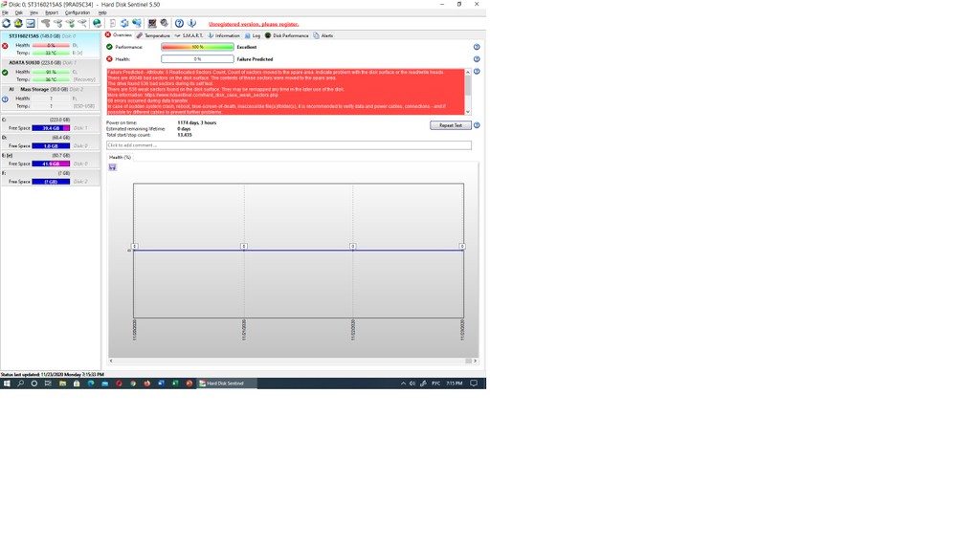Image resolution: width=980 pixels, height=547 pixels.
Task: Click the 'Excellent' performance status text
Action: (x=247, y=47)
